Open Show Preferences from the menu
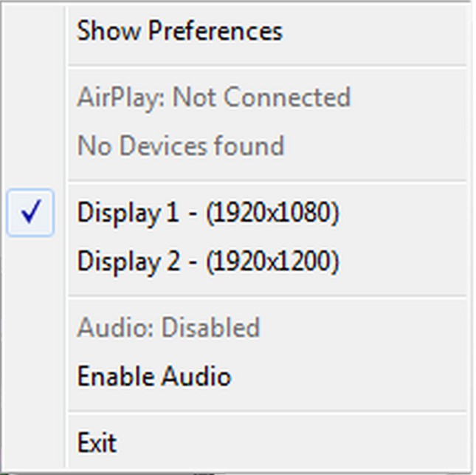 coord(179,31)
